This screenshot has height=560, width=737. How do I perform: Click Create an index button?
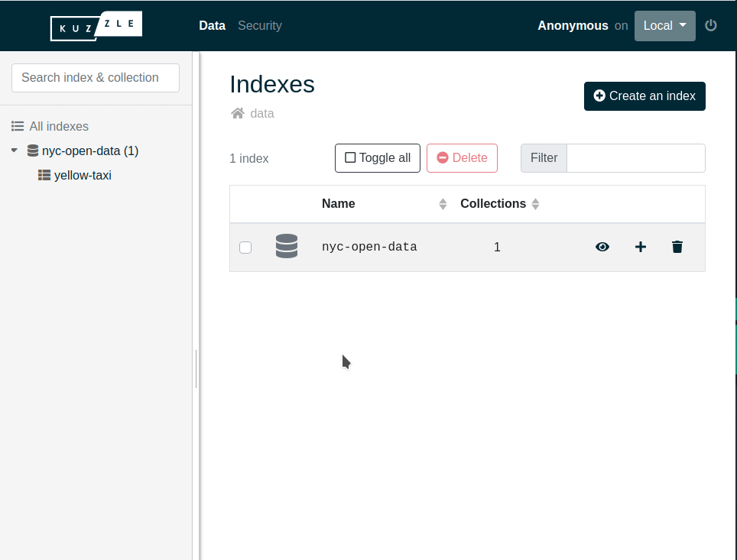644,96
